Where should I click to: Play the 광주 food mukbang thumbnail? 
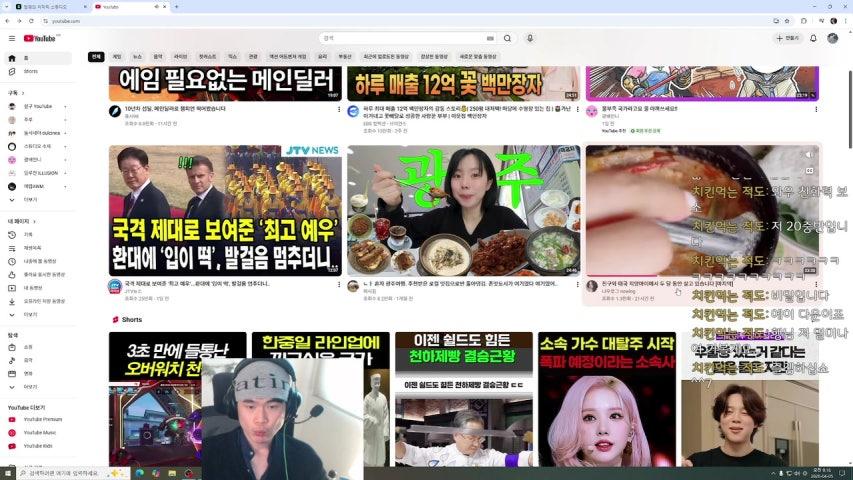click(x=463, y=211)
